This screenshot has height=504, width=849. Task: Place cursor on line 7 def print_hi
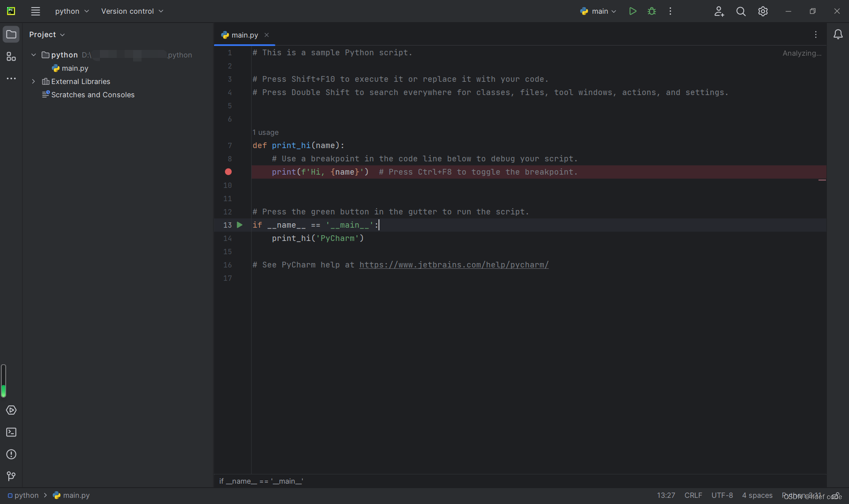pos(298,145)
